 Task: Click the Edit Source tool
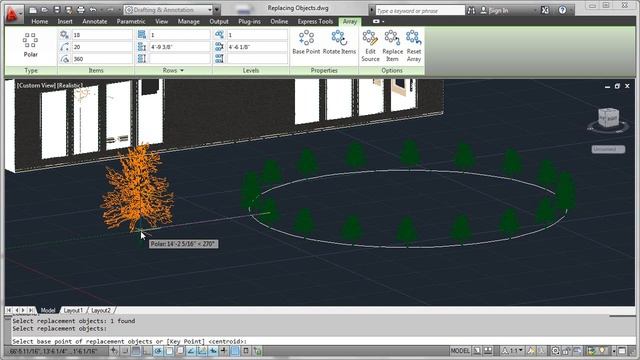370,46
